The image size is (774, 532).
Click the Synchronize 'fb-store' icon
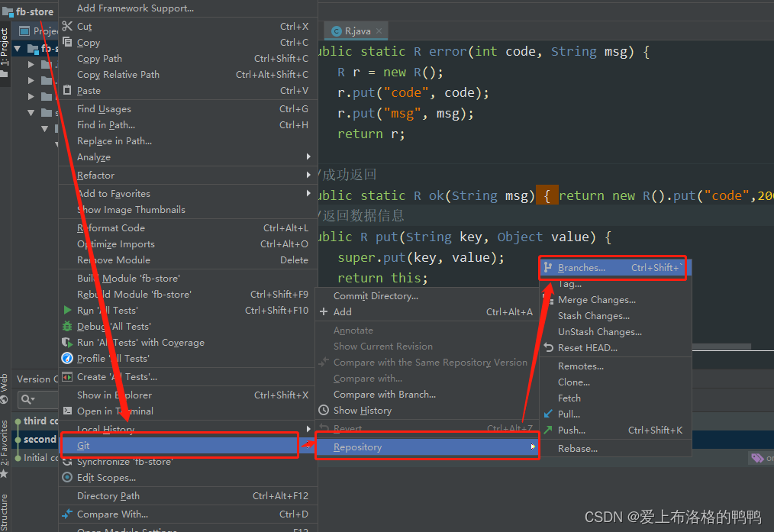[67, 462]
